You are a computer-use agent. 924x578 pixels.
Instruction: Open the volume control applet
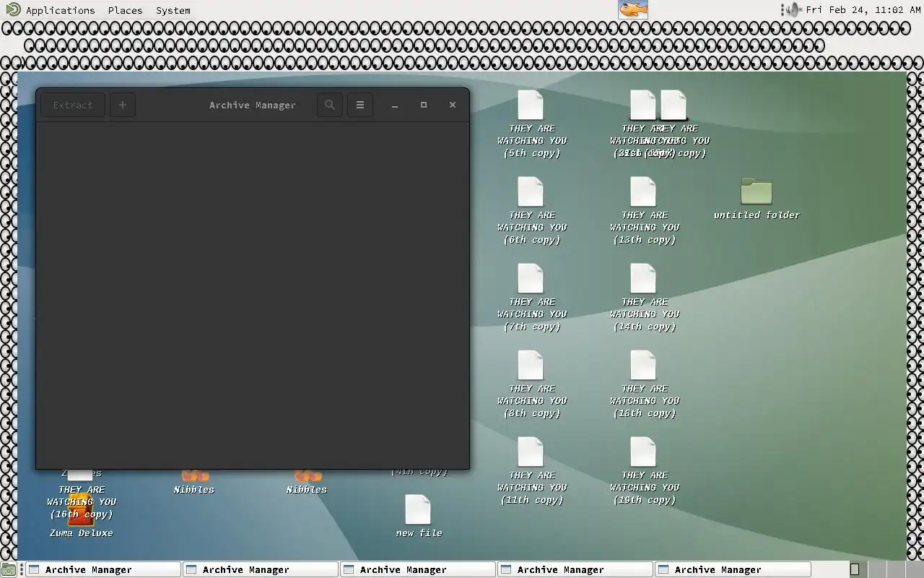[793, 9]
